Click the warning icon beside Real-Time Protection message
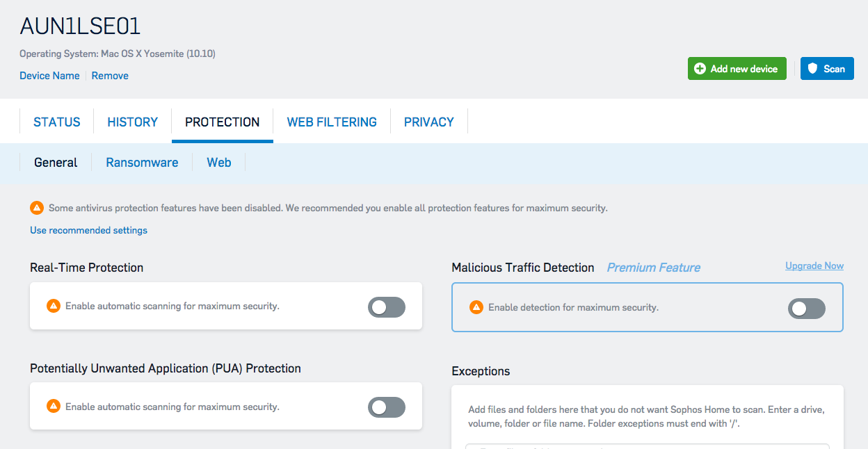Screen dimensions: 868x449 [54, 307]
